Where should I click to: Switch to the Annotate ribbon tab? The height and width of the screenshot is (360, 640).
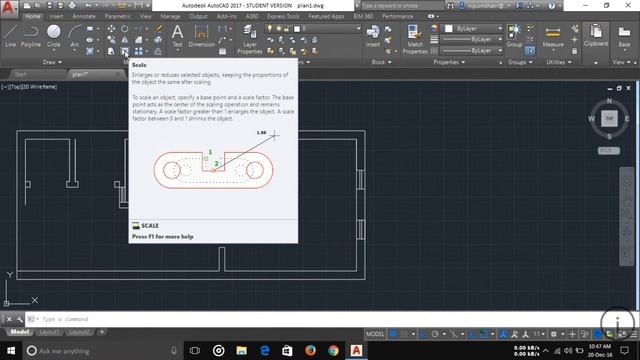point(84,16)
